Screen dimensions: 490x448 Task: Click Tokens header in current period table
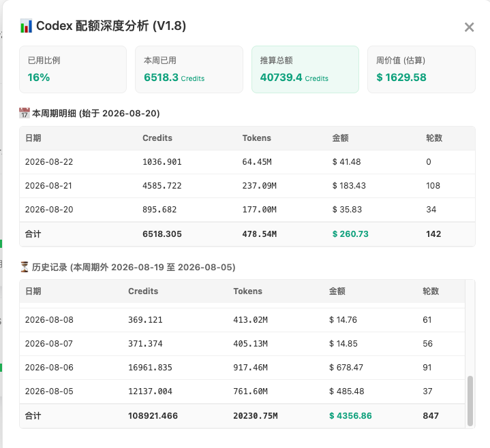coord(256,138)
